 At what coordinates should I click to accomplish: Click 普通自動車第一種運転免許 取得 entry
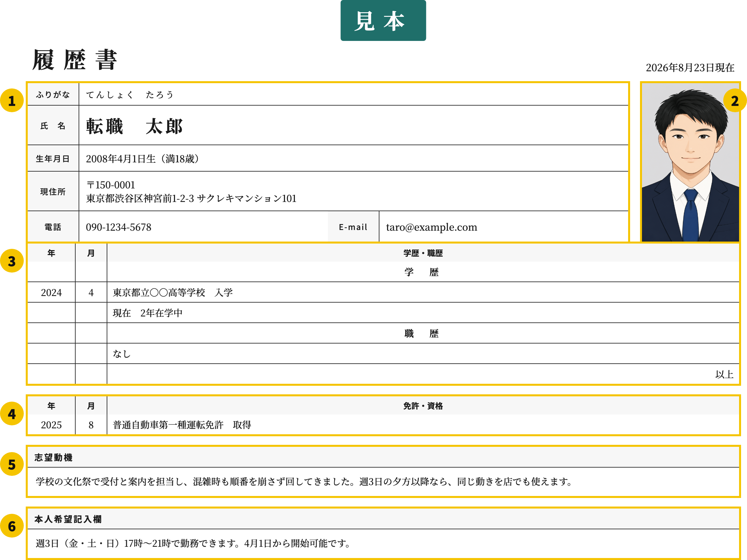(182, 425)
